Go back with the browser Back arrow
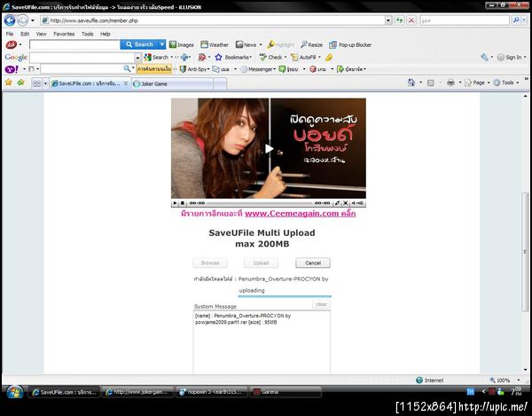532x416 pixels. click(10, 20)
